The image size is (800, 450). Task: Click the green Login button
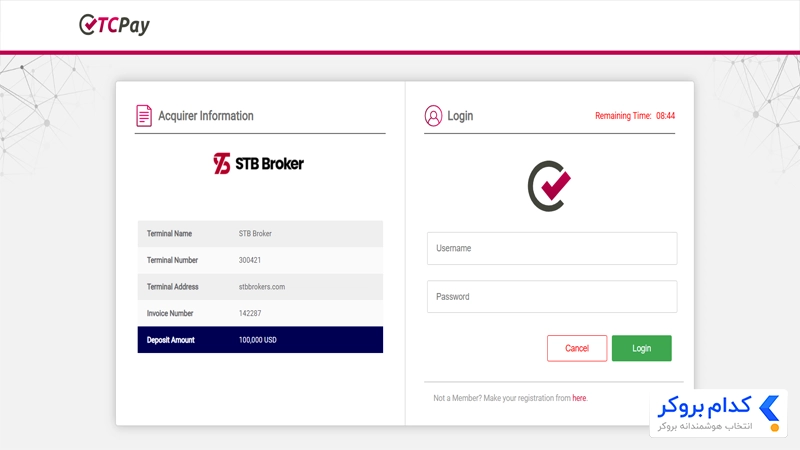[x=641, y=348]
